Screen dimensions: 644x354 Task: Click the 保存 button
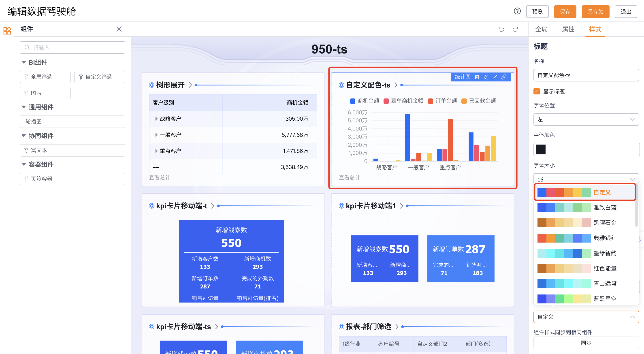(x=565, y=11)
